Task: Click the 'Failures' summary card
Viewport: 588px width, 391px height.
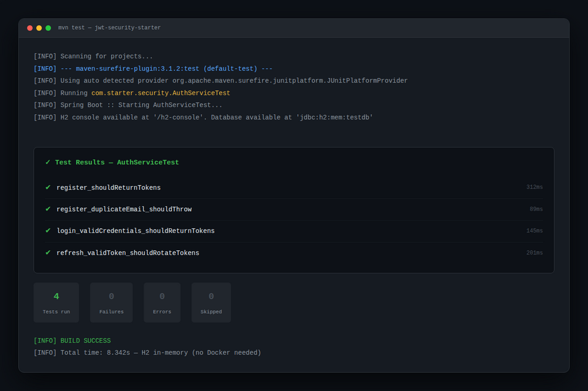Action: (x=111, y=303)
